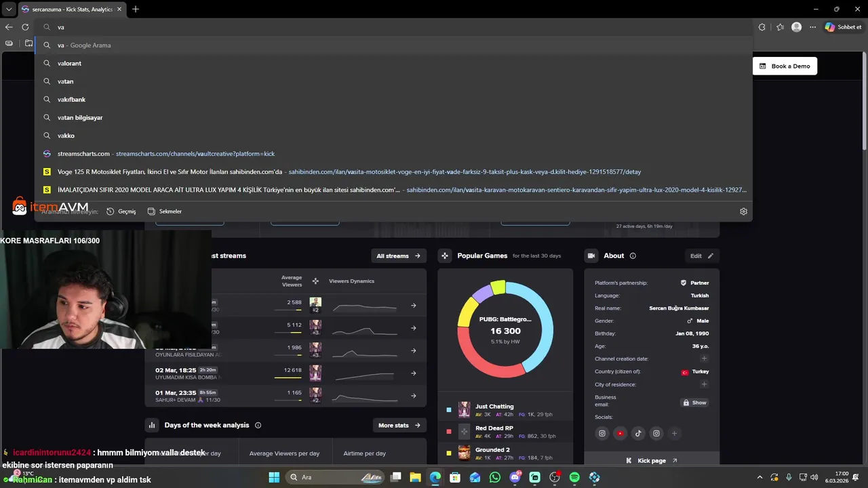Select the 'va - Google Arama' suggestion
Screen dimensions: 868x488
pos(393,45)
